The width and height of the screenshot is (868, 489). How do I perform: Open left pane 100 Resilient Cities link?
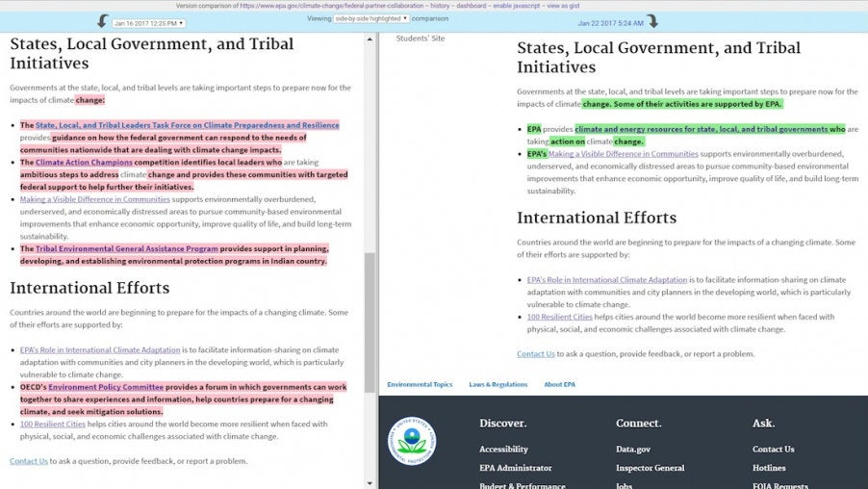click(x=53, y=425)
